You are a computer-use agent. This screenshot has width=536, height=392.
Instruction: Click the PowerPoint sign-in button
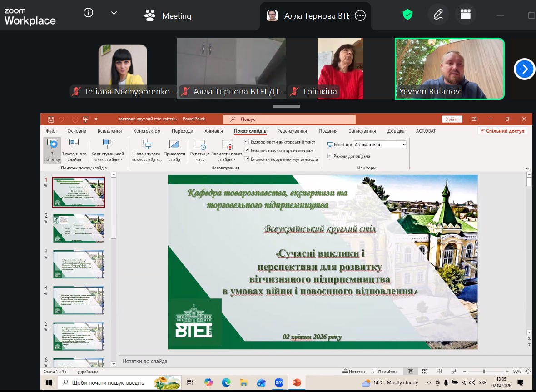(x=452, y=119)
